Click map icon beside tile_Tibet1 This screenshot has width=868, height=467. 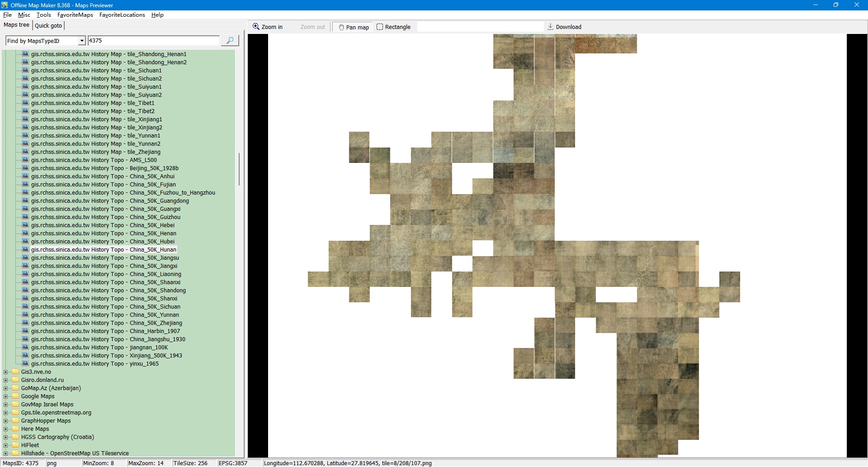[x=25, y=103]
